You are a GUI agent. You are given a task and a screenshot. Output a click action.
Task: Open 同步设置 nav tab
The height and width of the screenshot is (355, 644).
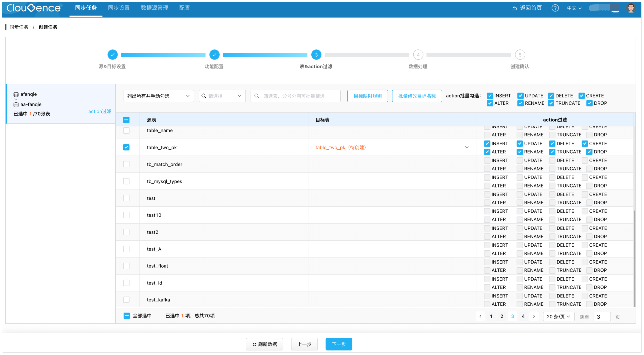[119, 8]
